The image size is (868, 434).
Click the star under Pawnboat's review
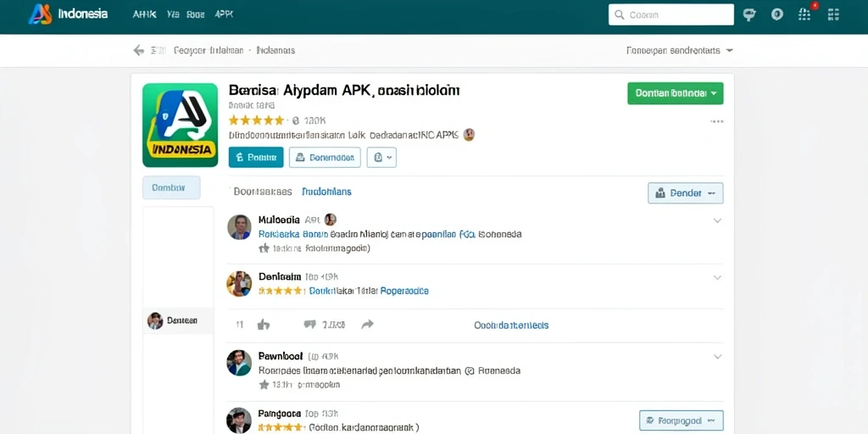264,384
